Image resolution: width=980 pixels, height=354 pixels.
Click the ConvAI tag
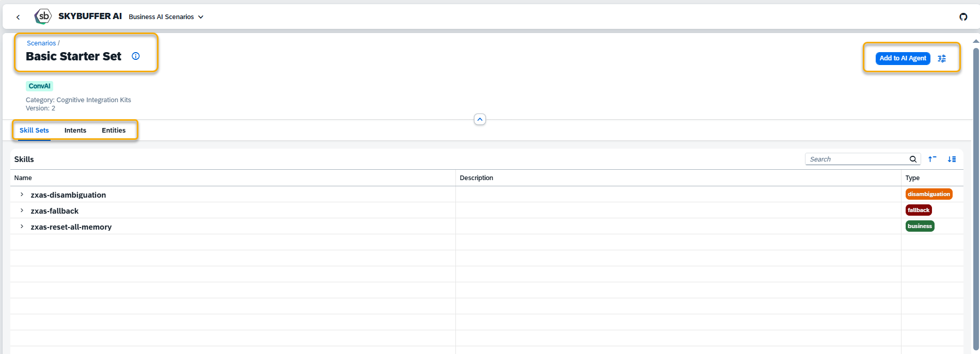(40, 86)
